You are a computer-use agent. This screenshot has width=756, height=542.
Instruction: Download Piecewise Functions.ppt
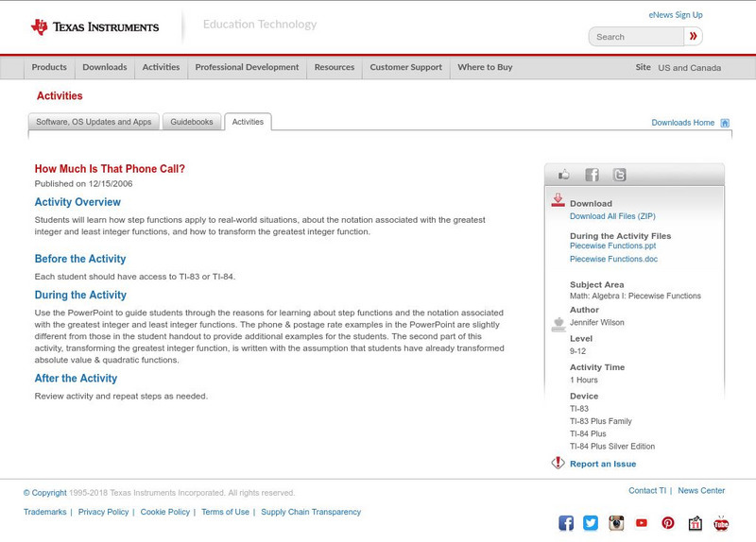point(612,246)
